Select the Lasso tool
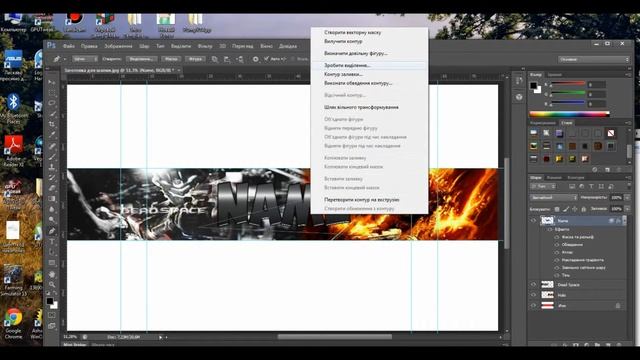640x360 pixels. tap(52, 104)
